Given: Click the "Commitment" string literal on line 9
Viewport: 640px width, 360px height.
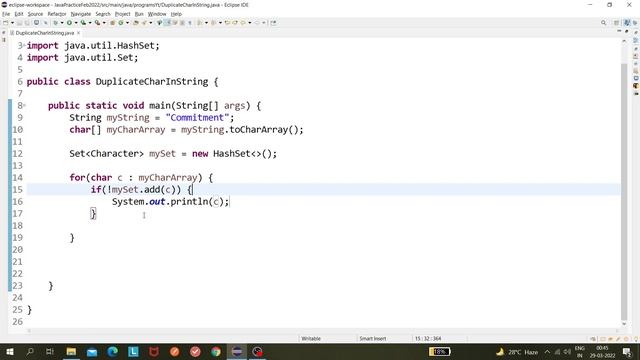Looking at the screenshot, I should (197, 118).
